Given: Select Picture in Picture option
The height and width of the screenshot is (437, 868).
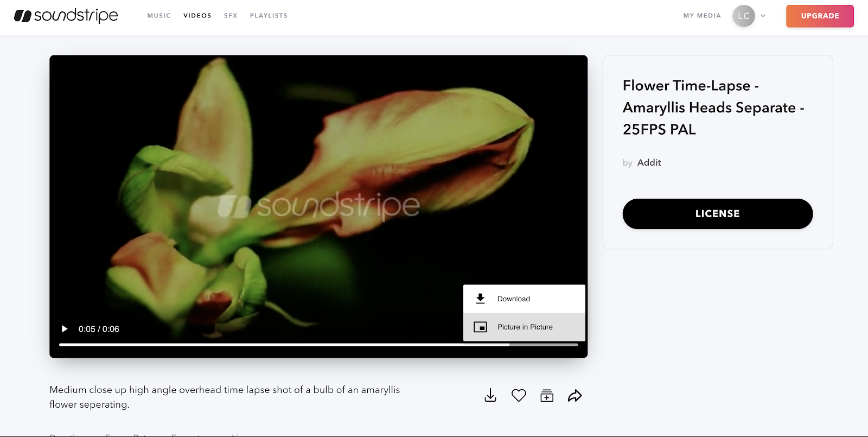Looking at the screenshot, I should click(x=524, y=327).
